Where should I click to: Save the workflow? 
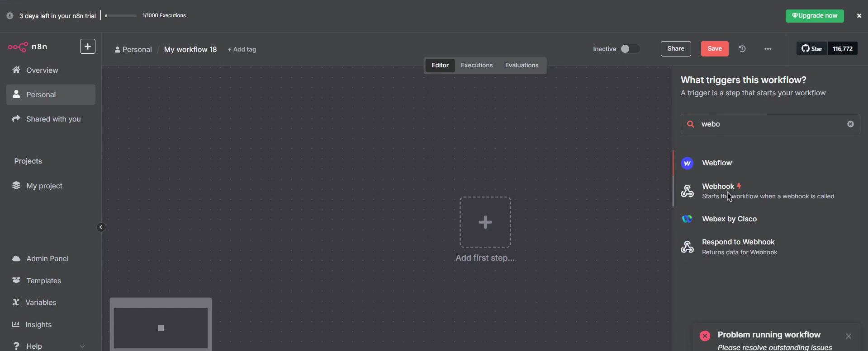pos(715,49)
